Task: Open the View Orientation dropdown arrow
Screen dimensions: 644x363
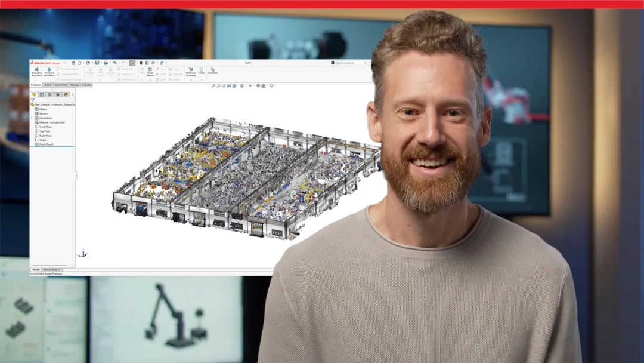Action: pyautogui.click(x=238, y=85)
